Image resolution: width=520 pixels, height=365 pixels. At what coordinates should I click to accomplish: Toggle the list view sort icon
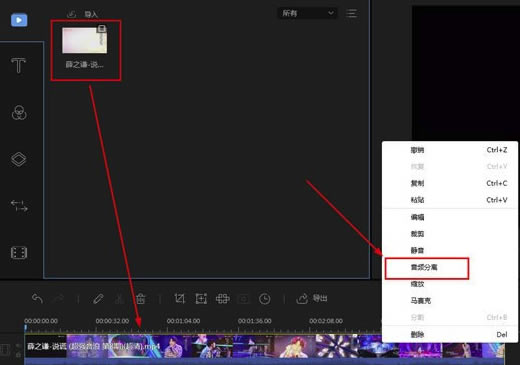351,13
